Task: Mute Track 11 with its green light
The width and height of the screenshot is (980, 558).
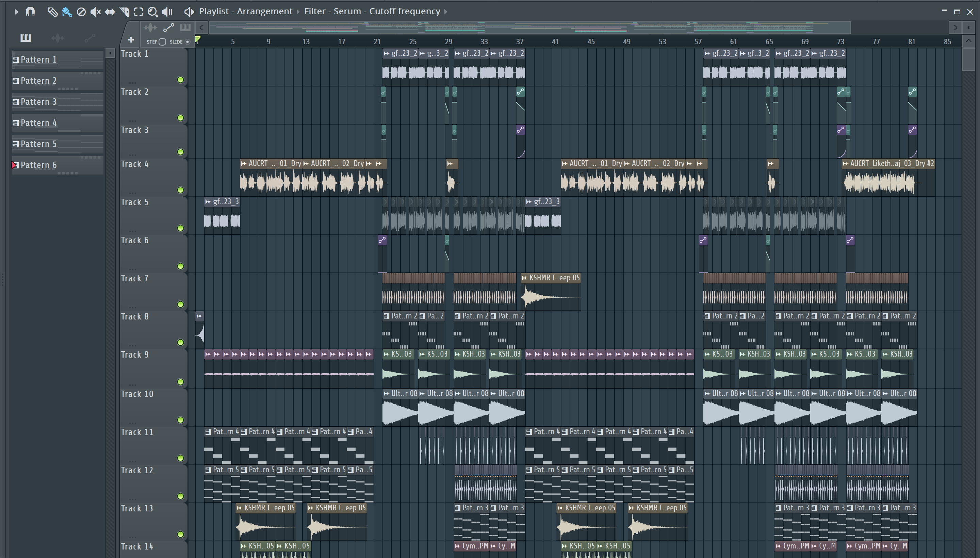Action: (x=180, y=458)
